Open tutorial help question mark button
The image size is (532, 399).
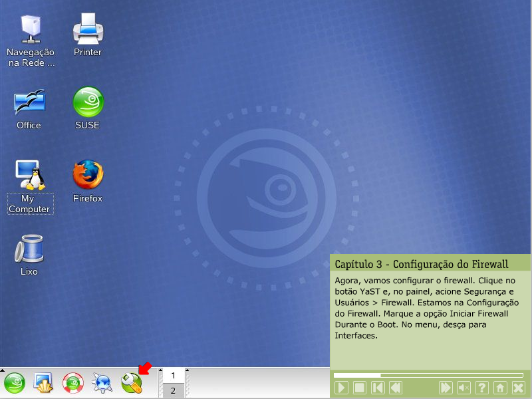click(482, 388)
